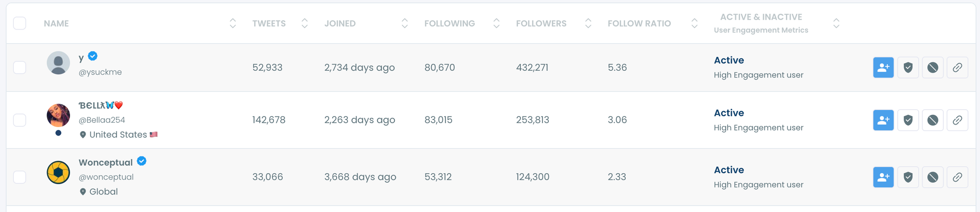Click the follow icon for @ysuckme

click(x=883, y=68)
